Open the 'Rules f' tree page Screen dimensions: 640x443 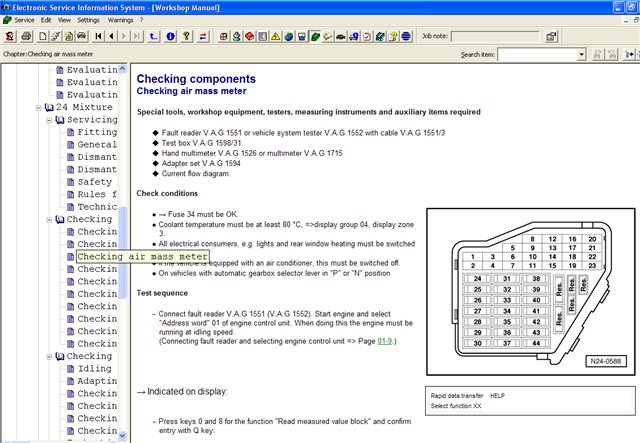97,194
